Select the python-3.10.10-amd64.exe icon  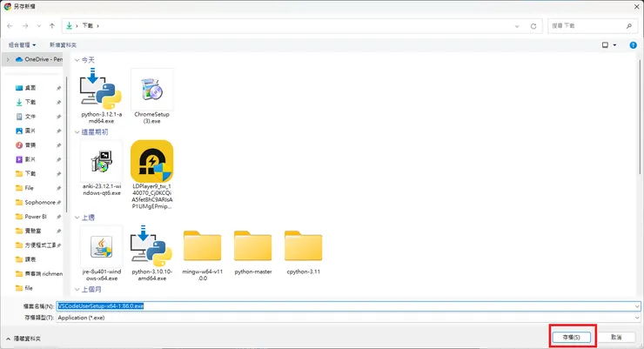(x=151, y=246)
